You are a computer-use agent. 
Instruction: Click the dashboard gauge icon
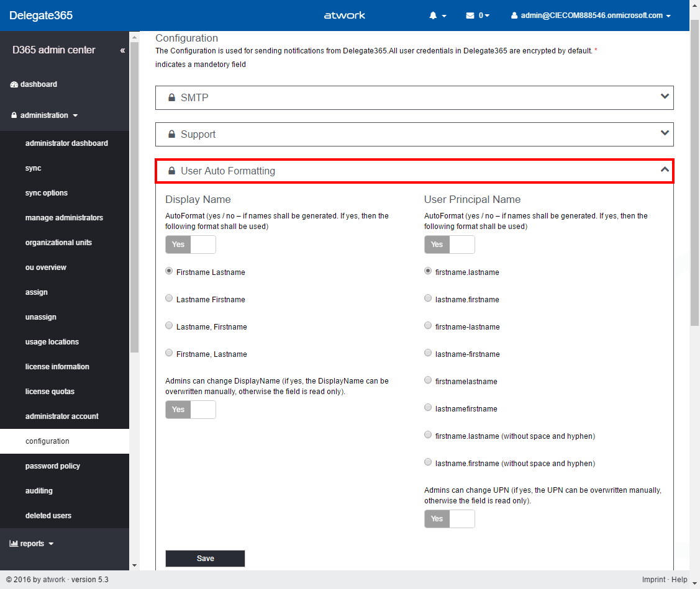(x=14, y=84)
